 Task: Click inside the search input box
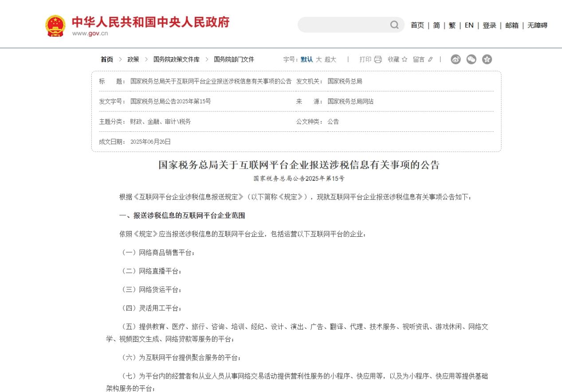pyautogui.click(x=346, y=25)
